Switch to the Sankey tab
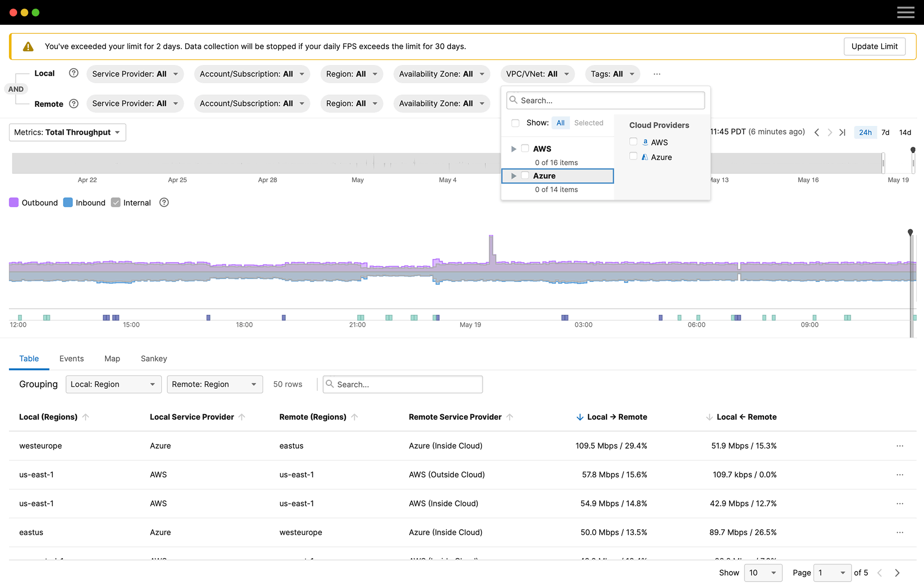 click(153, 359)
